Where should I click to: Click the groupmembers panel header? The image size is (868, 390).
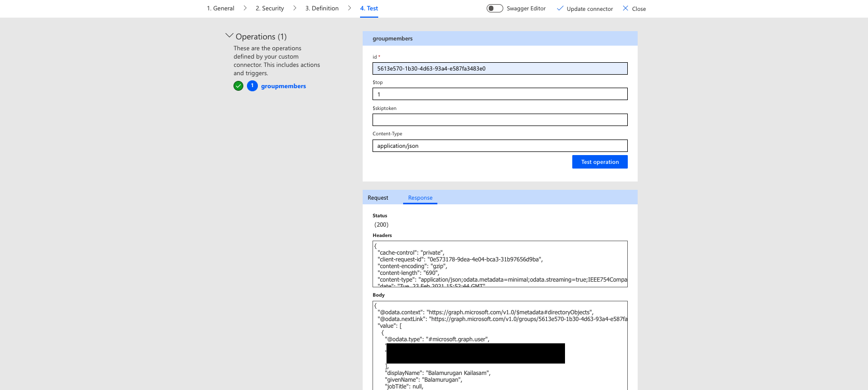pyautogui.click(x=500, y=38)
